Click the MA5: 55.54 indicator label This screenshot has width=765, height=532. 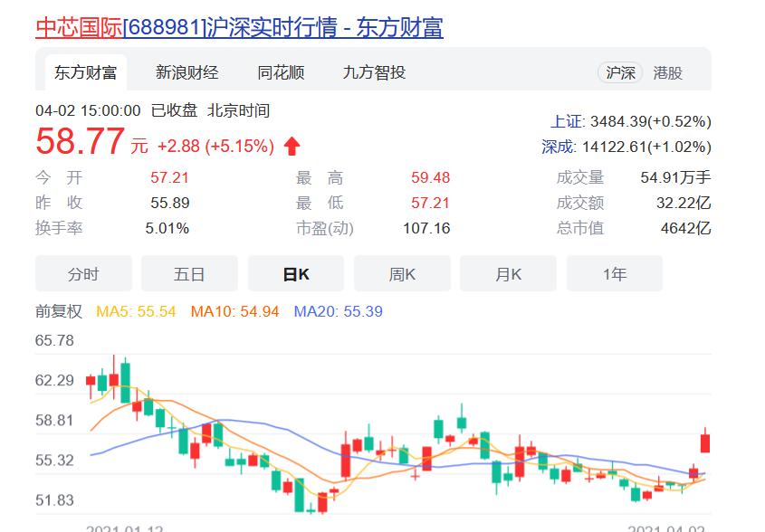pos(136,311)
